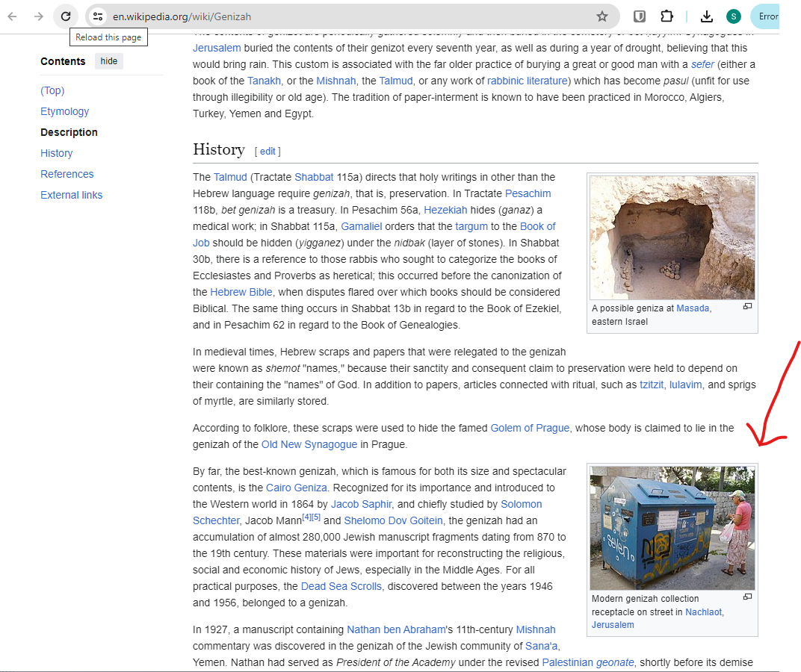Select Description in Contents list
The image size is (801, 672).
69,132
